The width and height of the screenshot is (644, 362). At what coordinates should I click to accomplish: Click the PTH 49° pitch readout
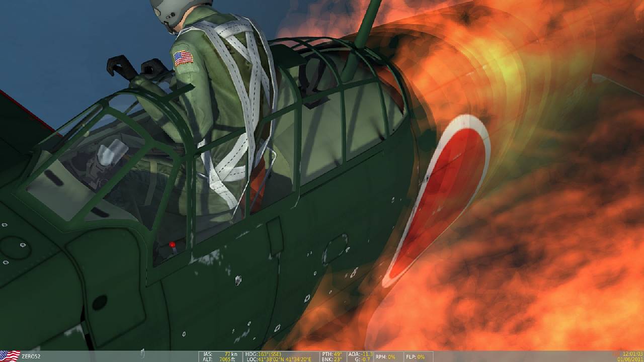pos(331,354)
